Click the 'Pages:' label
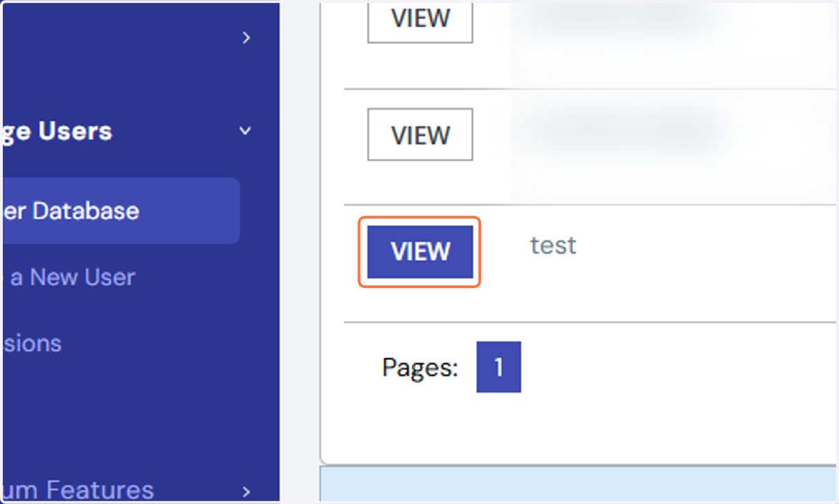 (420, 367)
